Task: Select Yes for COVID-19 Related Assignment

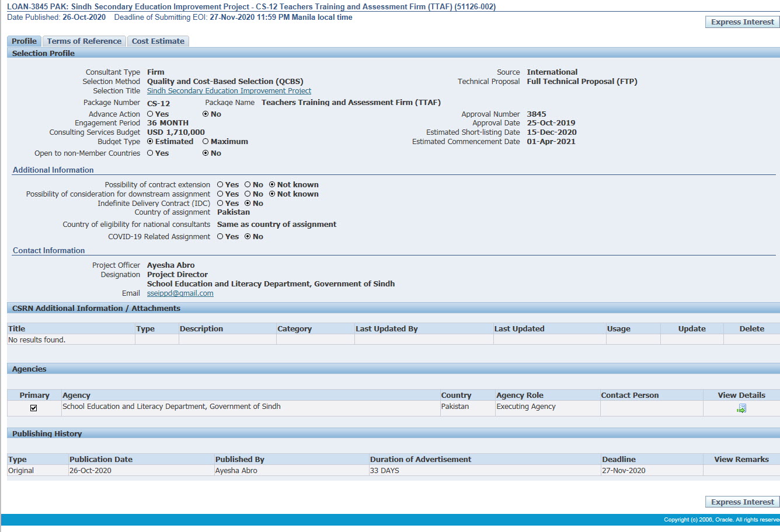Action: pyautogui.click(x=221, y=237)
